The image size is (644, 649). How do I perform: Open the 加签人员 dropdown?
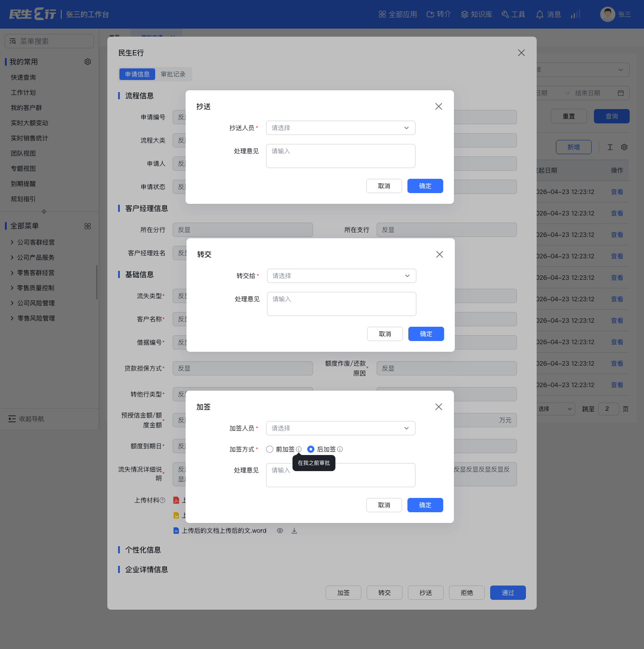pos(341,428)
